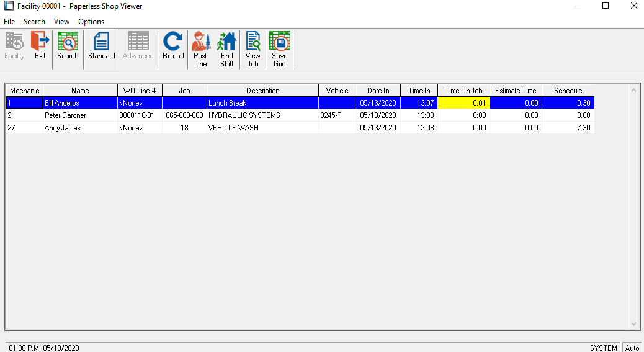This screenshot has height=352, width=644.
Task: Click the yellow Time On Job cell
Action: coord(463,103)
